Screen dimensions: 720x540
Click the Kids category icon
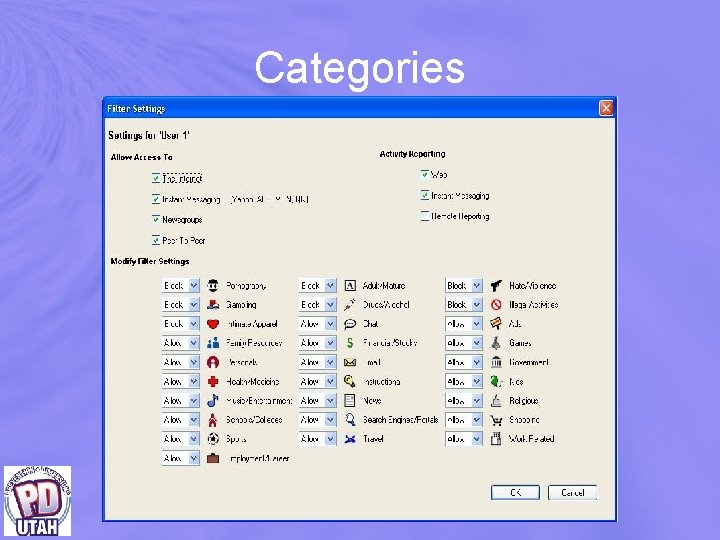click(496, 382)
